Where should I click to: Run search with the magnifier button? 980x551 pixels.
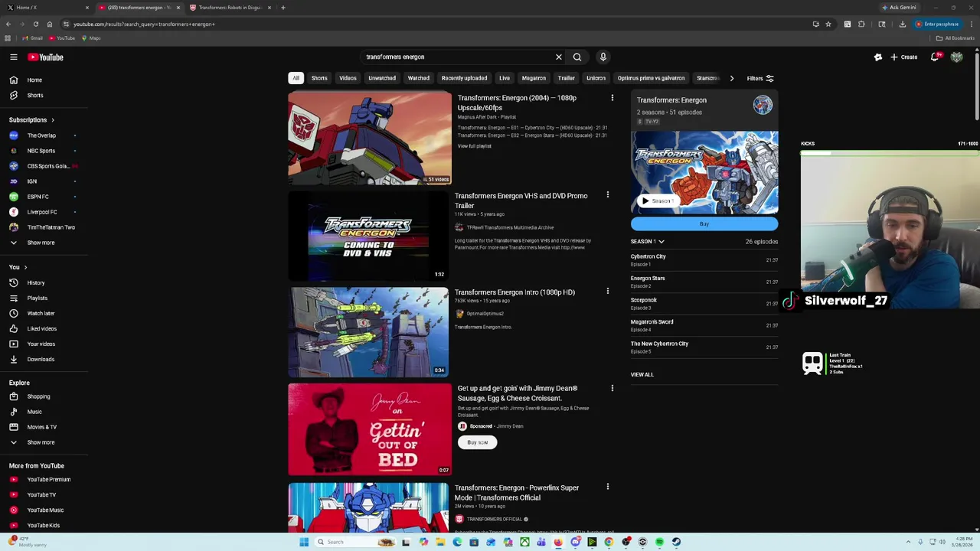[577, 57]
